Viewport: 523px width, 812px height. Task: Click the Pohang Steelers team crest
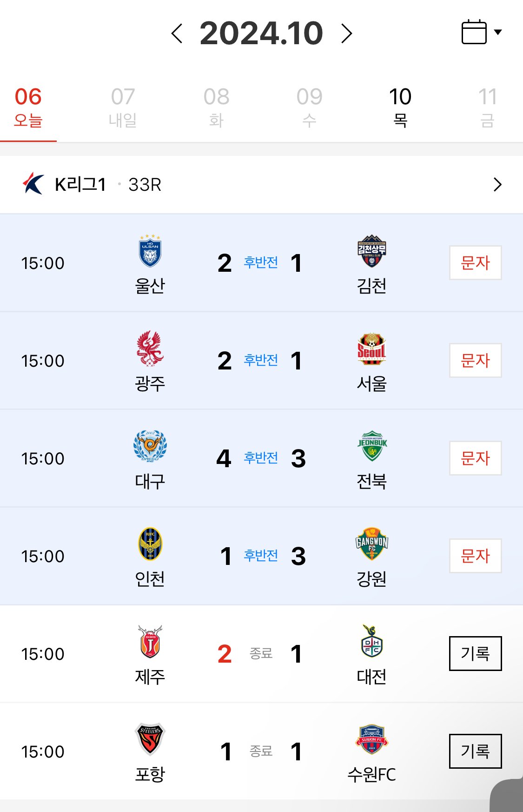pos(150,739)
